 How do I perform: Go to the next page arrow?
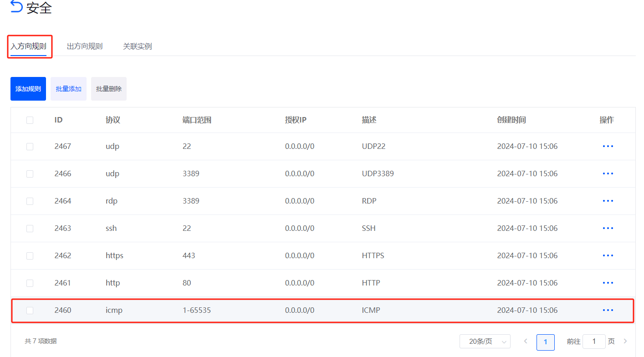(625, 341)
